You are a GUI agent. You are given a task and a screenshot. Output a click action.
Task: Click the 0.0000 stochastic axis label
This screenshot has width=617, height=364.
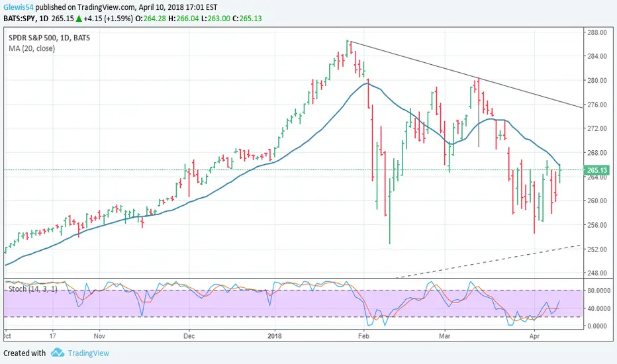click(x=598, y=326)
